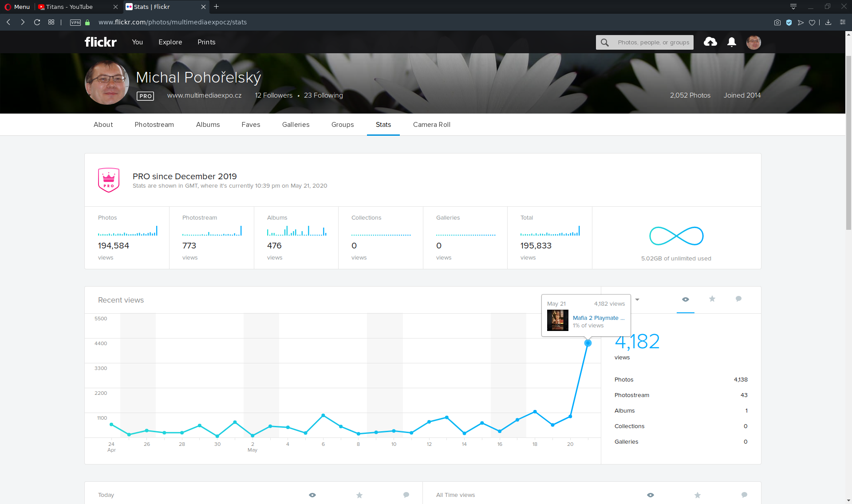Image resolution: width=852 pixels, height=504 pixels.
Task: Toggle the eye icon in Today panel
Action: pyautogui.click(x=312, y=495)
